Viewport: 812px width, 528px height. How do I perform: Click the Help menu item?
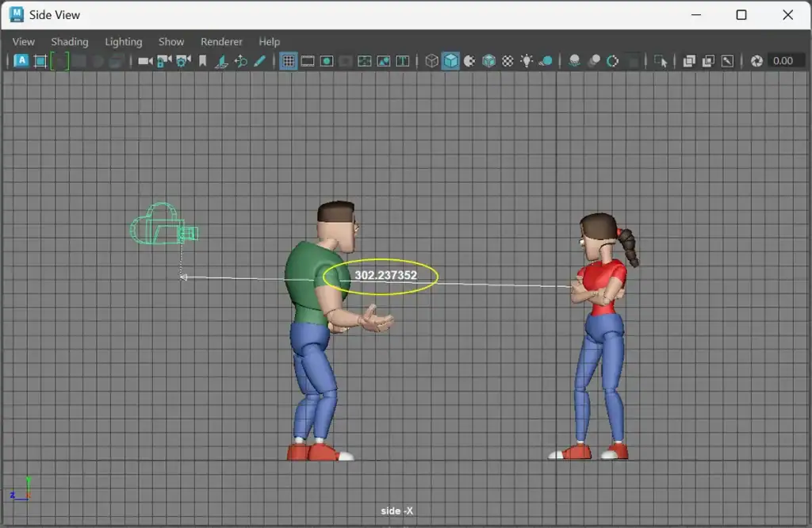point(270,42)
